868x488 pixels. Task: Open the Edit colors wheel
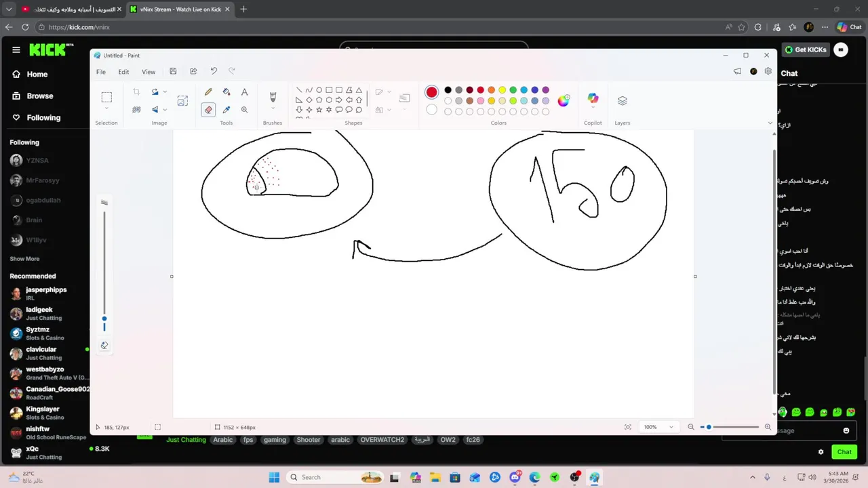click(564, 100)
